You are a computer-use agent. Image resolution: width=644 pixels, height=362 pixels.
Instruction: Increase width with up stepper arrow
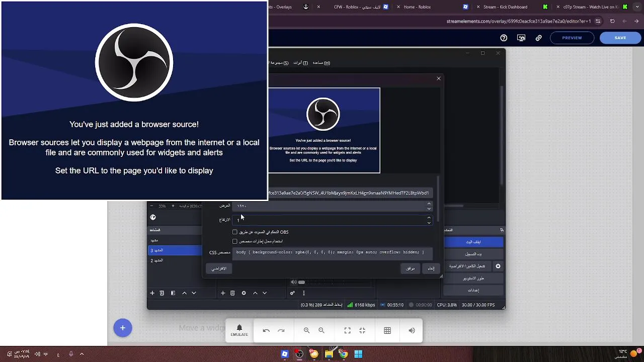pyautogui.click(x=429, y=204)
